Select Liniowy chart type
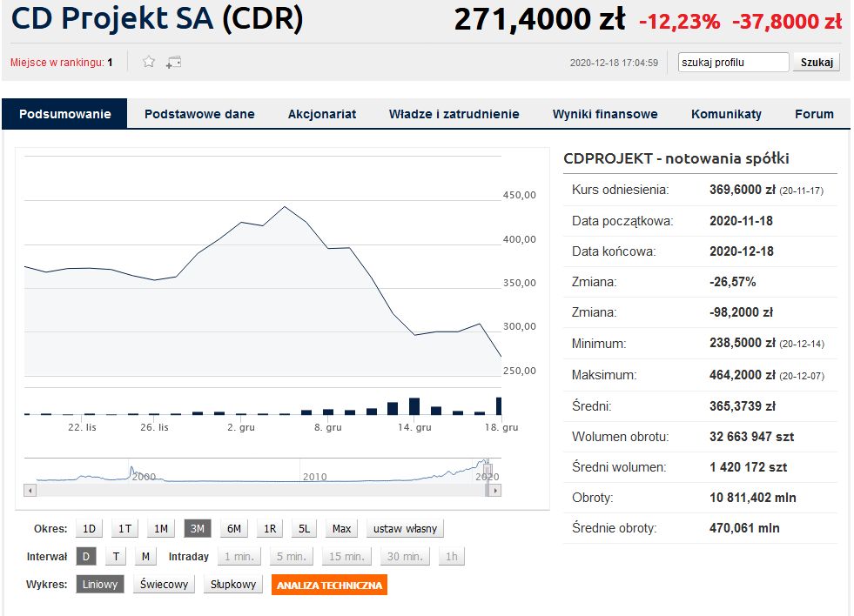854x616 pixels. pyautogui.click(x=100, y=585)
